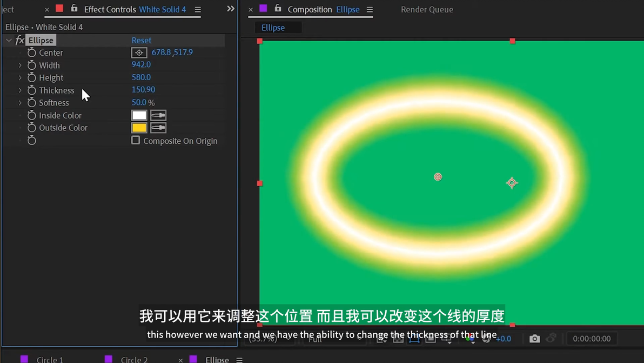The image size is (644, 363).
Task: Click the Center point picker crosshair button
Action: 139,52
